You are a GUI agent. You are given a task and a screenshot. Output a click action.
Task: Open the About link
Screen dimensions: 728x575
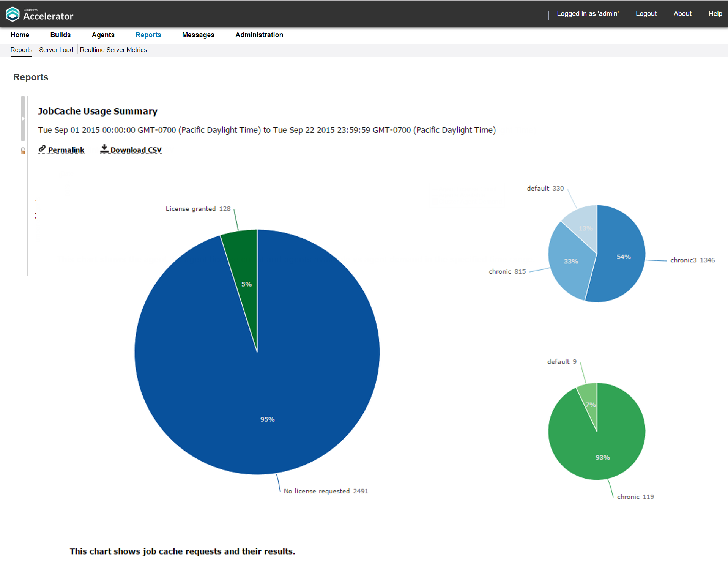[x=682, y=14]
